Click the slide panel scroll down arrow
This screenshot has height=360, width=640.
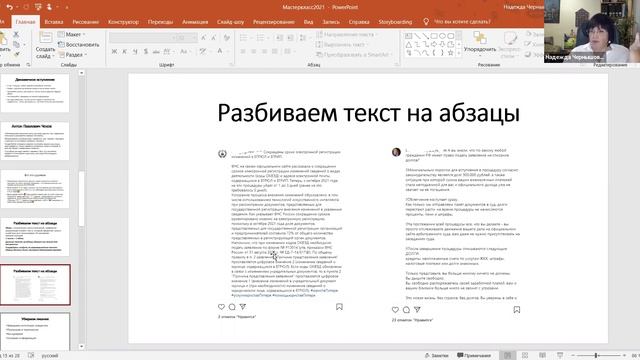(81, 347)
